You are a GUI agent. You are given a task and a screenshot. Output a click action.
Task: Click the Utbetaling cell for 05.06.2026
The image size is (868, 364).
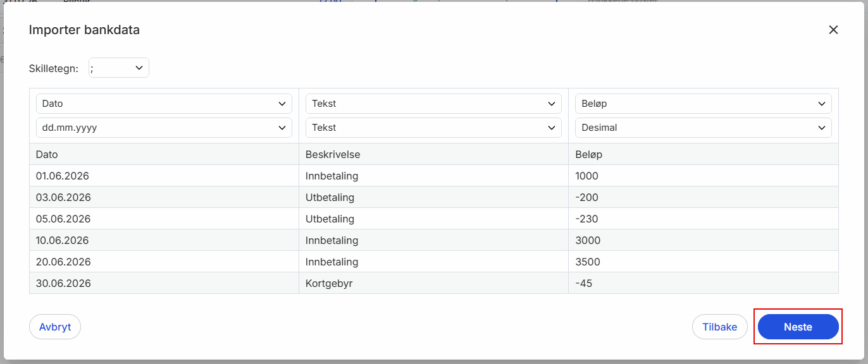[433, 219]
